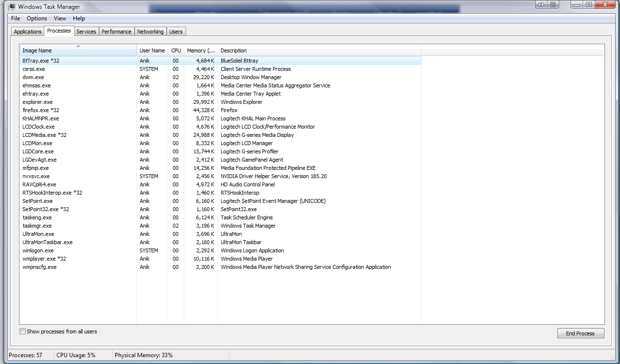Screen dimensions: 620x364
Task: Go to the Performance tab
Action: click(x=117, y=32)
